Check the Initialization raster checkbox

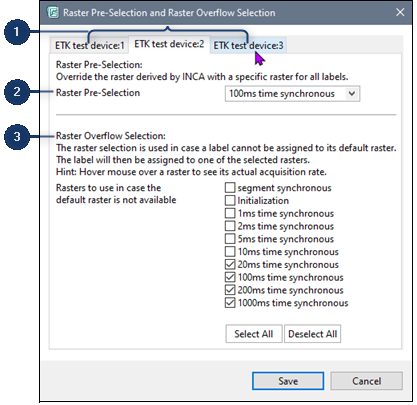pos(230,201)
